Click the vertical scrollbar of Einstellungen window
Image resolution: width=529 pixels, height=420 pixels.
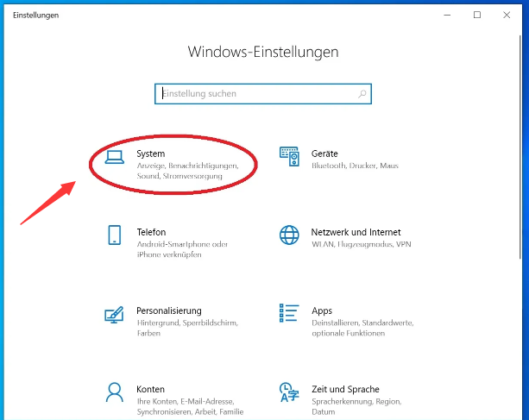point(520,147)
